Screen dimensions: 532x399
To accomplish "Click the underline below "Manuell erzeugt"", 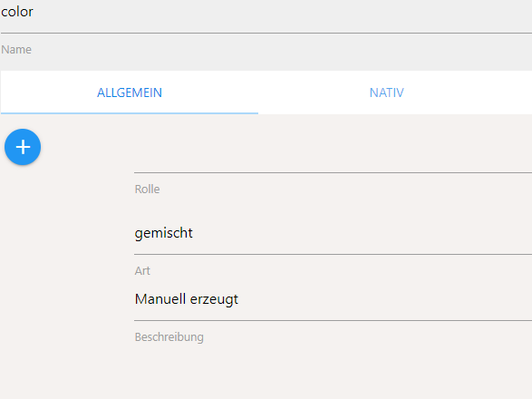I will tap(333, 320).
